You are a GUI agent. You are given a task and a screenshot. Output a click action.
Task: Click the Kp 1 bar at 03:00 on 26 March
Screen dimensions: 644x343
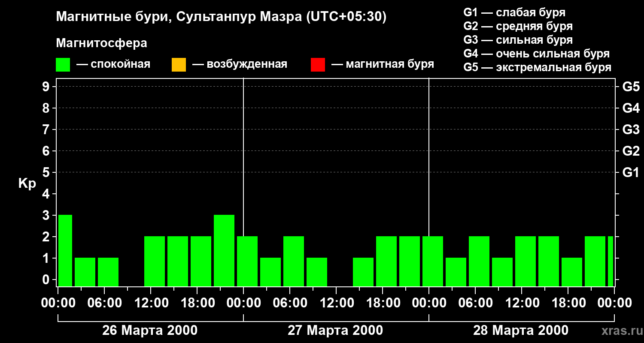(85, 272)
